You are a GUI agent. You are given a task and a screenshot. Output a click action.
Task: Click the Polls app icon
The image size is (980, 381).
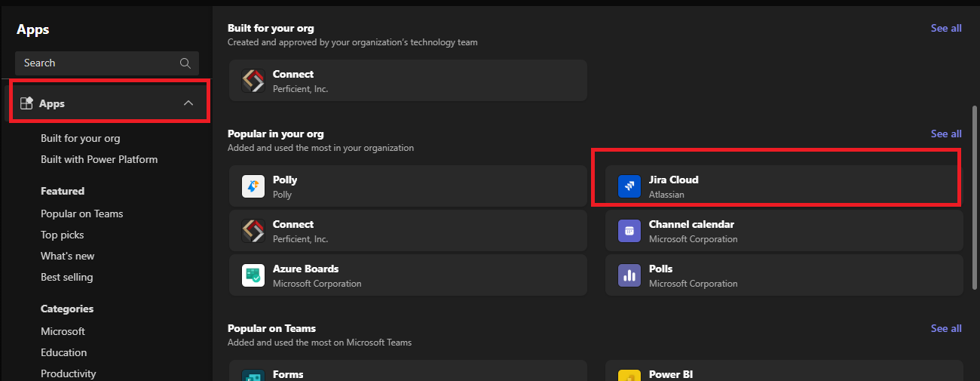[629, 275]
